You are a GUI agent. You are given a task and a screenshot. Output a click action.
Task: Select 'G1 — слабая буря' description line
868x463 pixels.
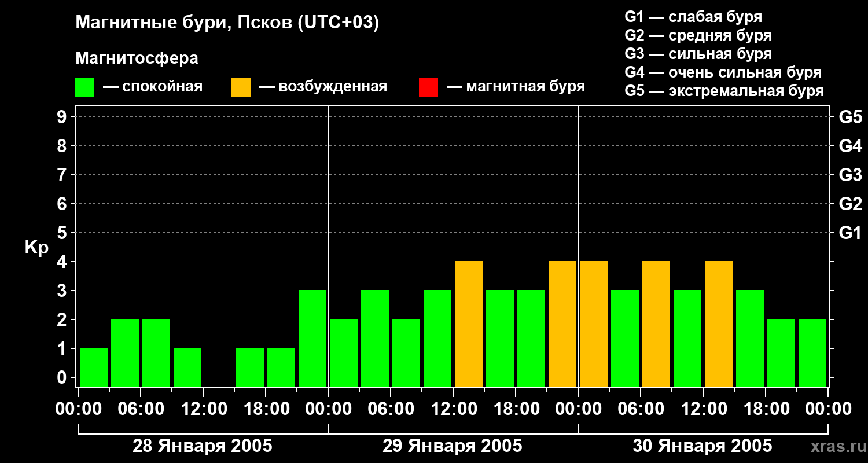click(x=693, y=17)
